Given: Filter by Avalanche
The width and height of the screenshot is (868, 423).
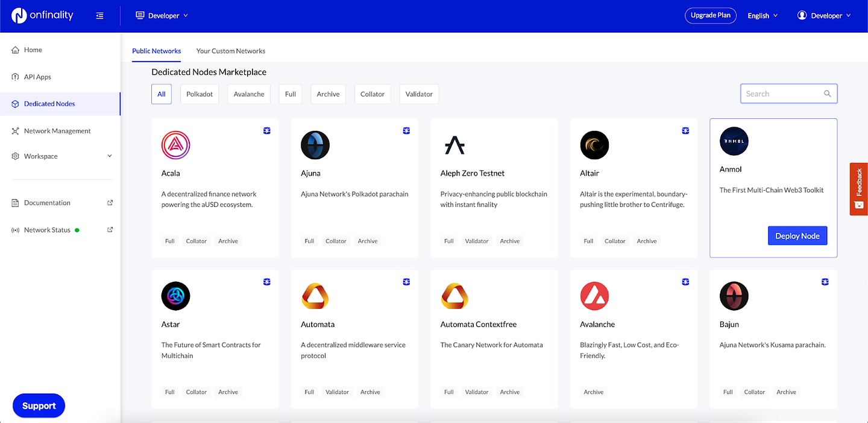Looking at the screenshot, I should (249, 94).
